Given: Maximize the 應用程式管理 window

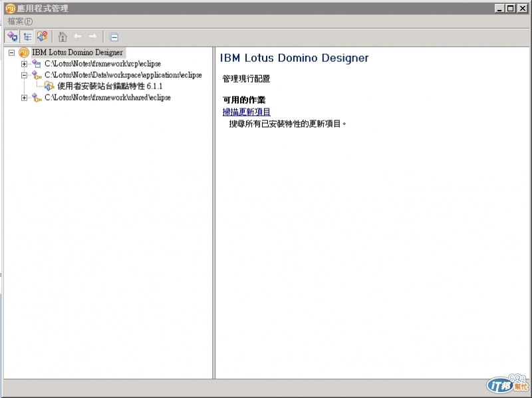Looking at the screenshot, I should pyautogui.click(x=510, y=8).
